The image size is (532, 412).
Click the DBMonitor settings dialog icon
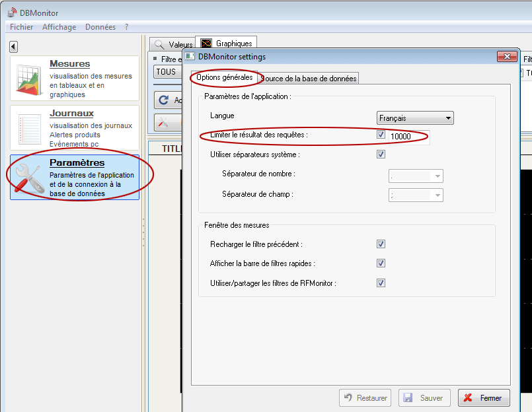190,56
